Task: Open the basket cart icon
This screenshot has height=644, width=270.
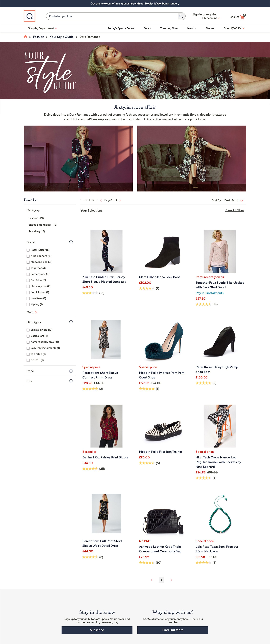Action: click(242, 17)
